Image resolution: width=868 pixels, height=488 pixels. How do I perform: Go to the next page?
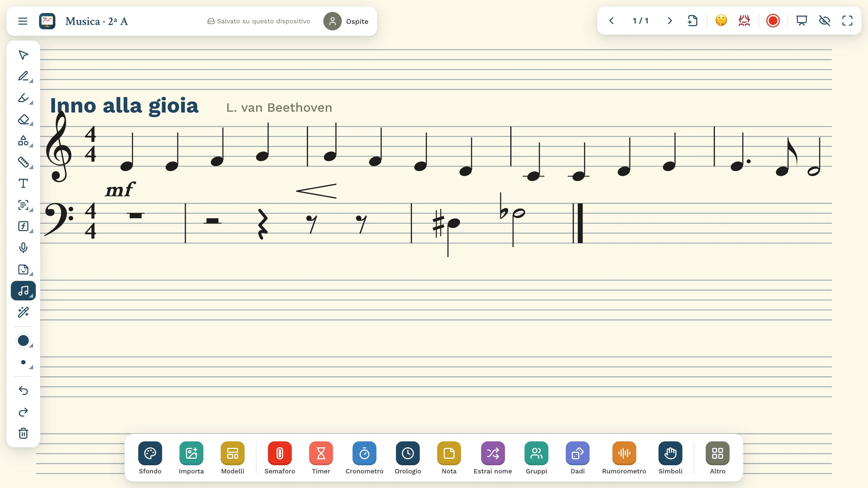click(670, 21)
